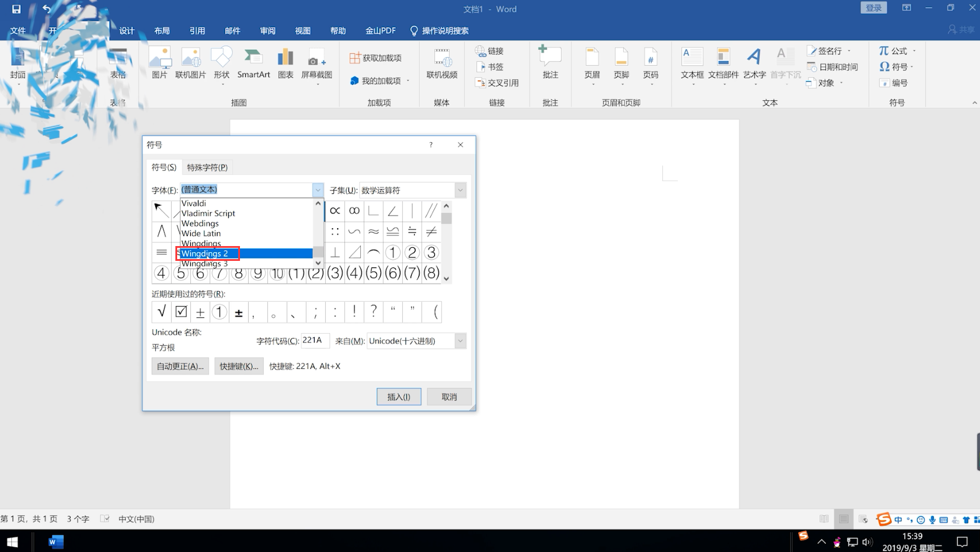Screen dimensions: 980x552
Task: Insert a text box
Action: (x=692, y=65)
